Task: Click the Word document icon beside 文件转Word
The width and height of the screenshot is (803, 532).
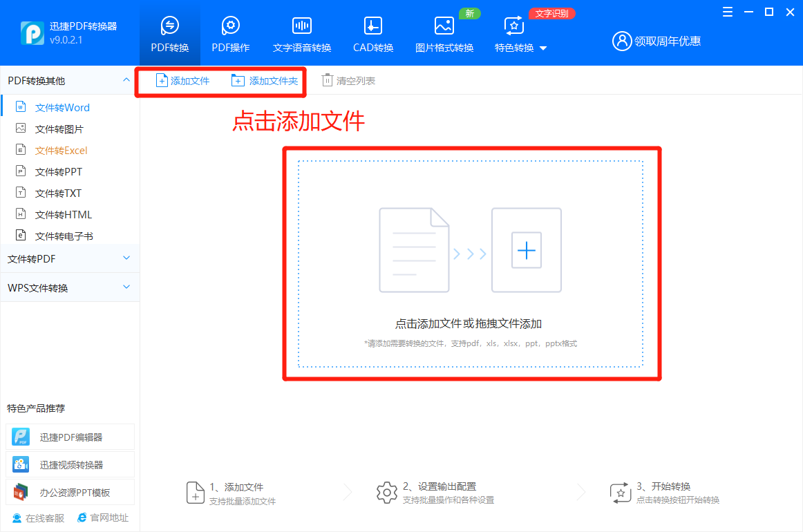Action: coord(21,107)
